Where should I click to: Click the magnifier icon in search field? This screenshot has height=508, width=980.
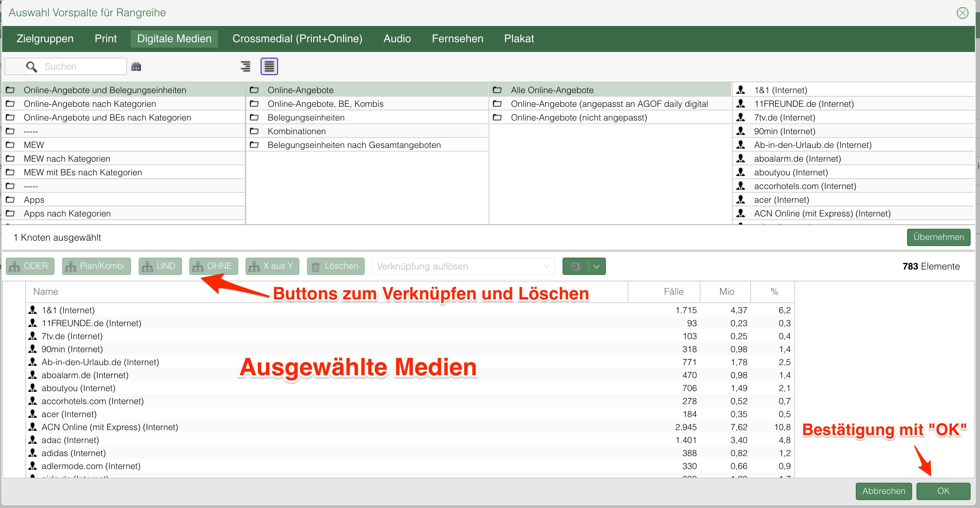[31, 66]
